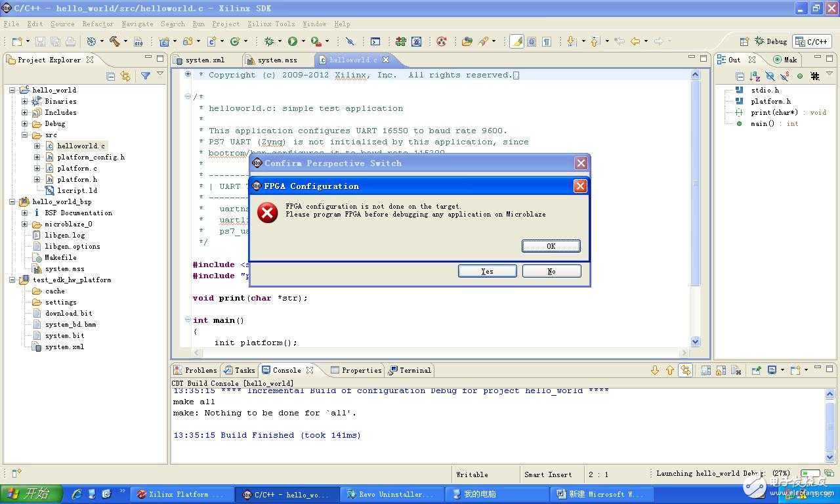Click the XMD console toolbar icon

click(x=375, y=41)
